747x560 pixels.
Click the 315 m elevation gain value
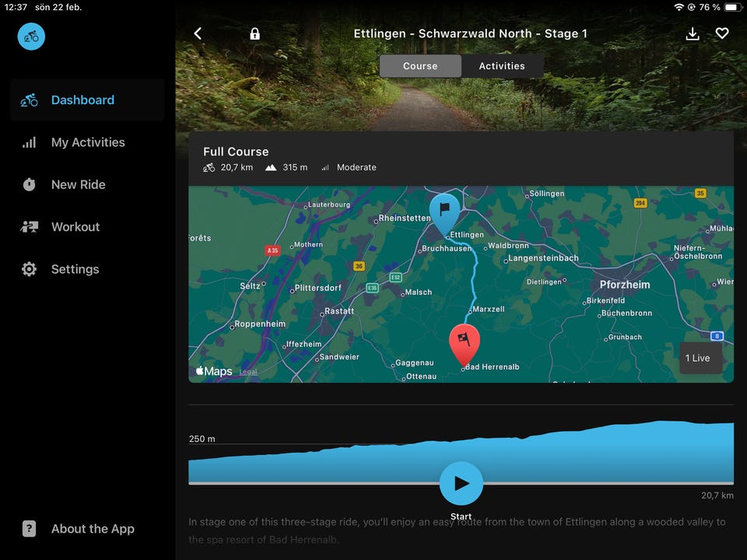(x=295, y=168)
